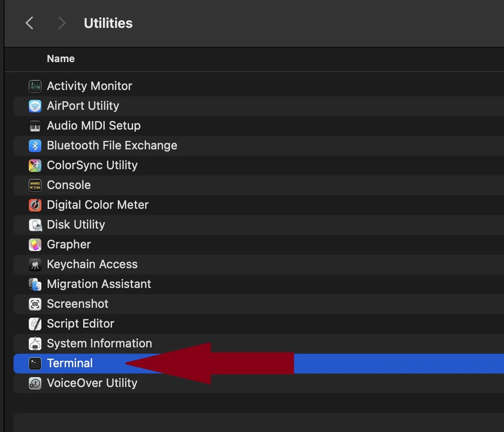Viewport: 504px width, 432px height.
Task: Sort by the Name column header
Action: (61, 59)
